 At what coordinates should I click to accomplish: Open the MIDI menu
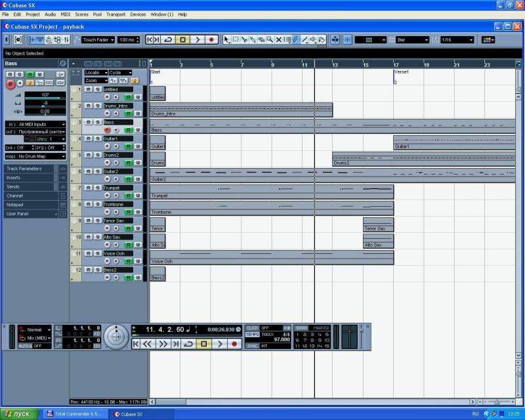pos(65,14)
